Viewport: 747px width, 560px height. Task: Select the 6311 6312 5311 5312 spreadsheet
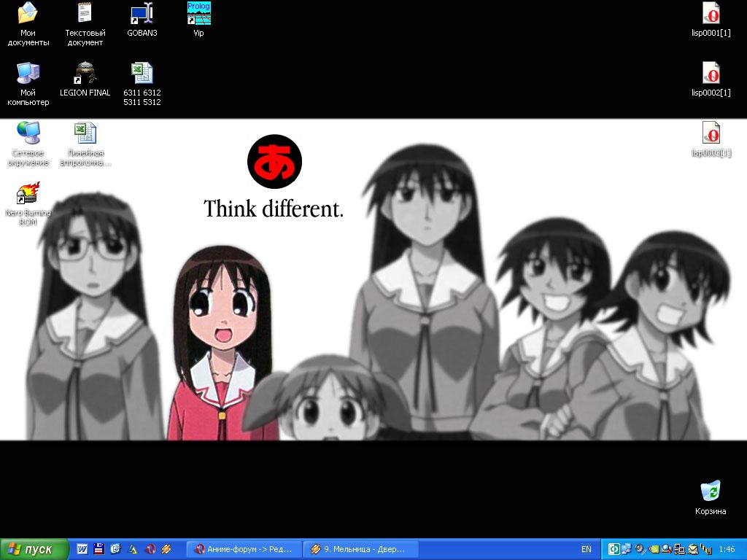click(x=142, y=84)
